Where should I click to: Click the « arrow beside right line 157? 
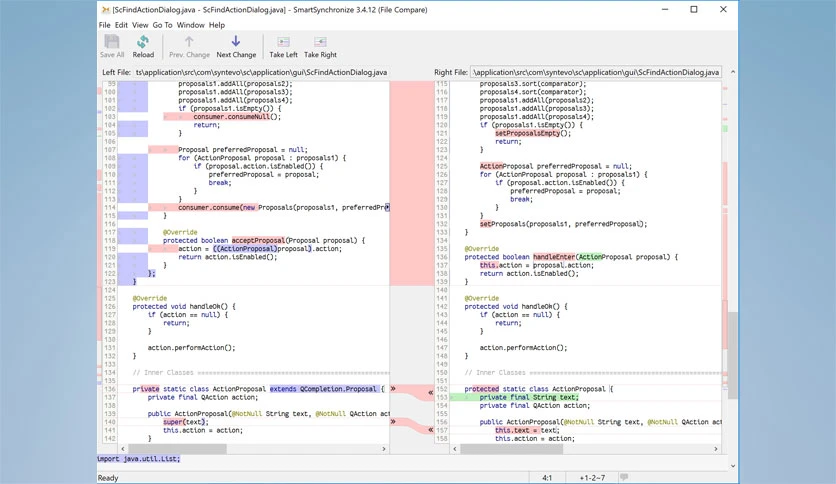[x=430, y=430]
